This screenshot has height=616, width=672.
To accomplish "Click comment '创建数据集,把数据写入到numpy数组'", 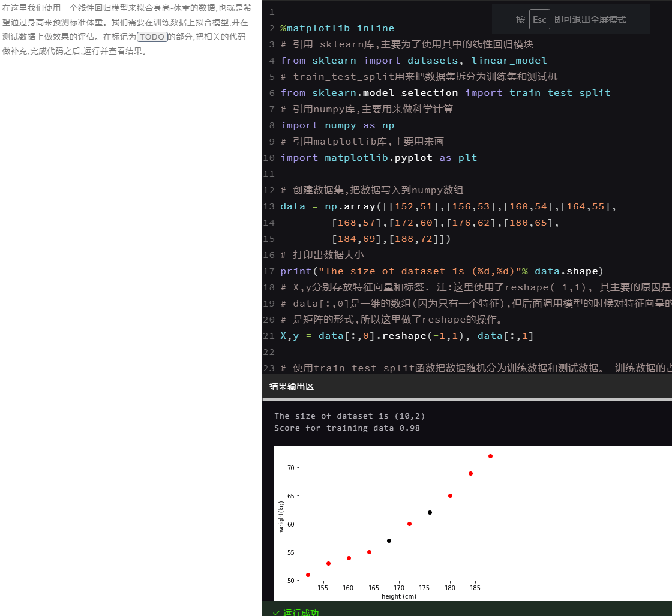I will [x=372, y=190].
